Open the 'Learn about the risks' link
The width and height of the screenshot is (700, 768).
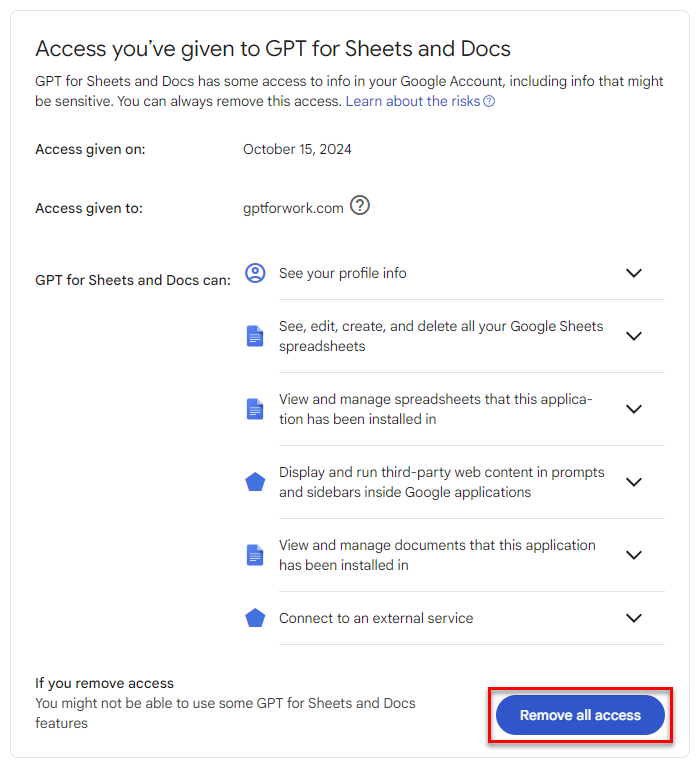413,102
